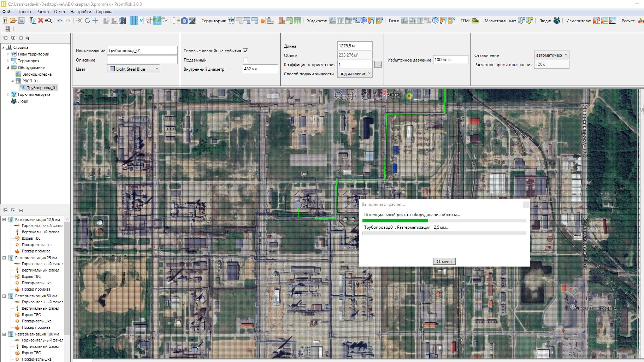Collapse Оборудование tree node
Image resolution: width=644 pixels, height=362 pixels.
pyautogui.click(x=8, y=68)
